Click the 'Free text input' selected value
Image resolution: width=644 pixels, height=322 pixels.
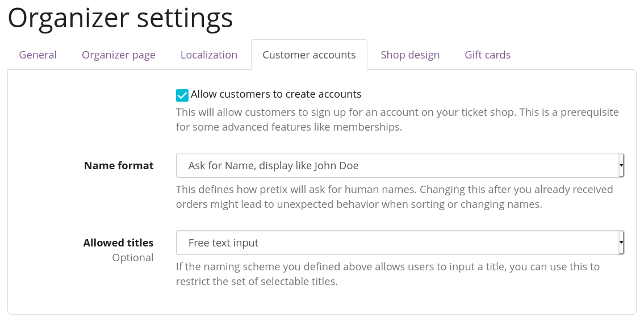click(x=223, y=243)
